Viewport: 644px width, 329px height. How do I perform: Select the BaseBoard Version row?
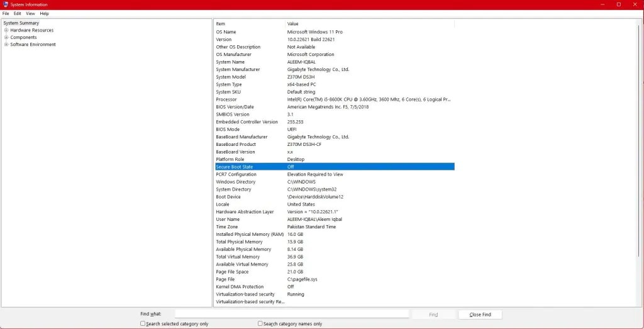click(x=335, y=152)
